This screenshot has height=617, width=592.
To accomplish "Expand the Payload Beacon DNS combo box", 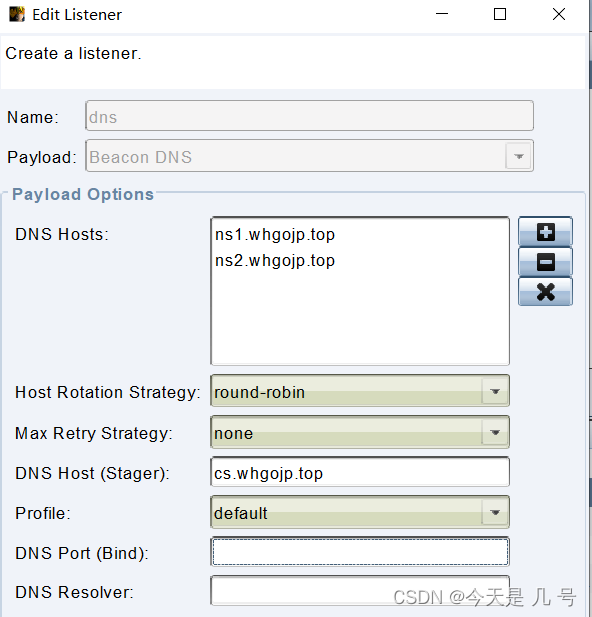I will (519, 156).
